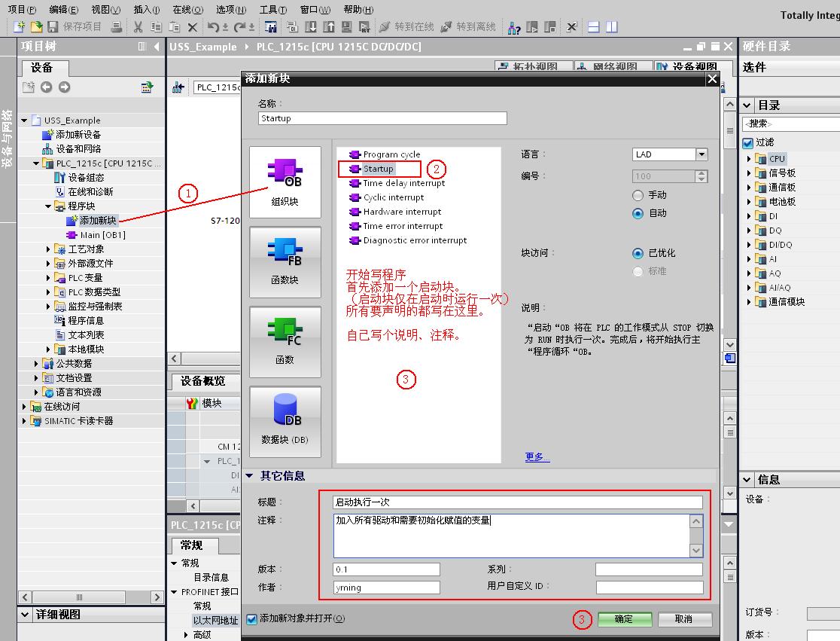Click the download to device icon
The height and width of the screenshot is (641, 840).
click(x=310, y=27)
